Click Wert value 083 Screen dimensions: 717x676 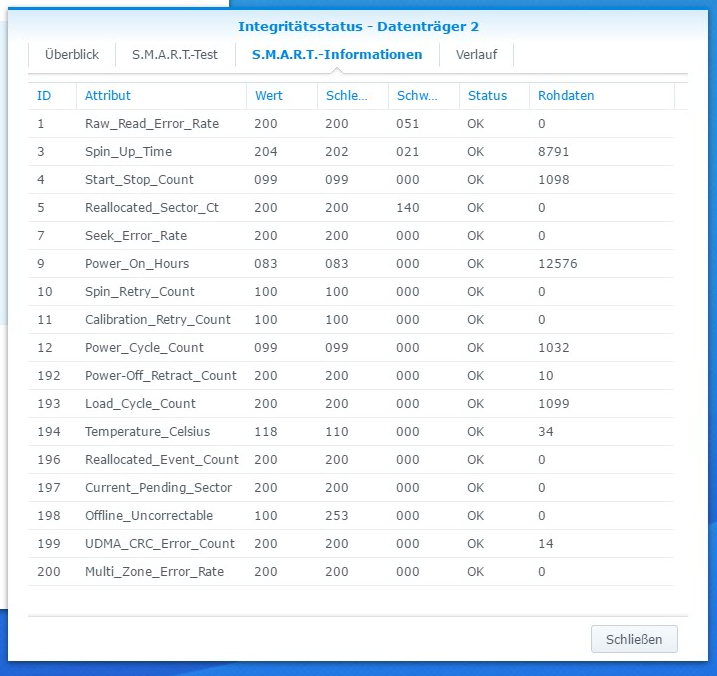[266, 263]
